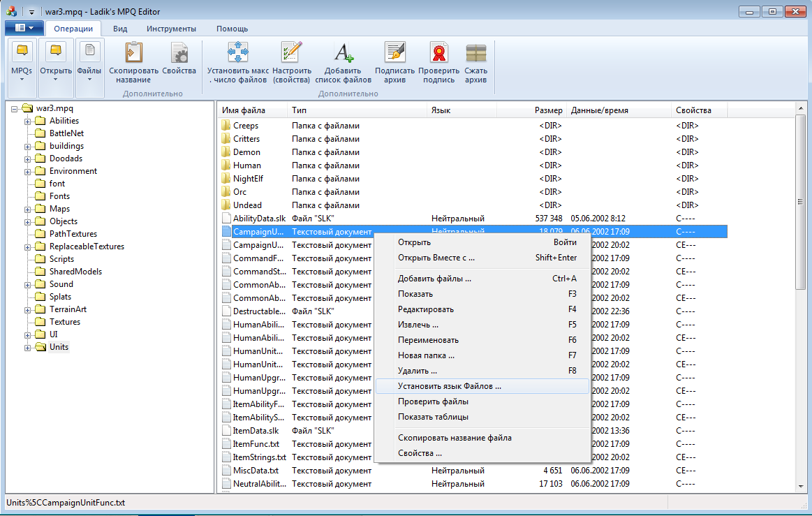Open the Файлы ribbon menu
Viewport: 812px width, 516px height.
click(89, 67)
